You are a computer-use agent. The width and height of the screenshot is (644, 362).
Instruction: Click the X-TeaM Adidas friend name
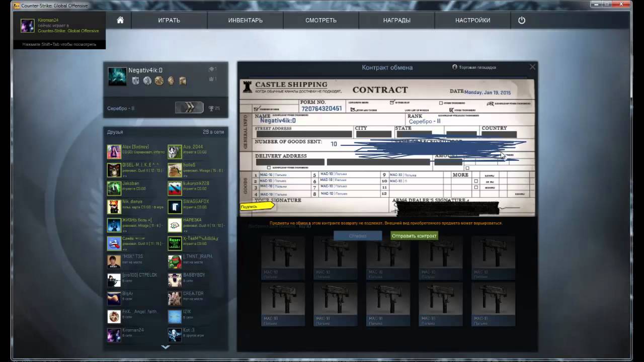point(201,238)
